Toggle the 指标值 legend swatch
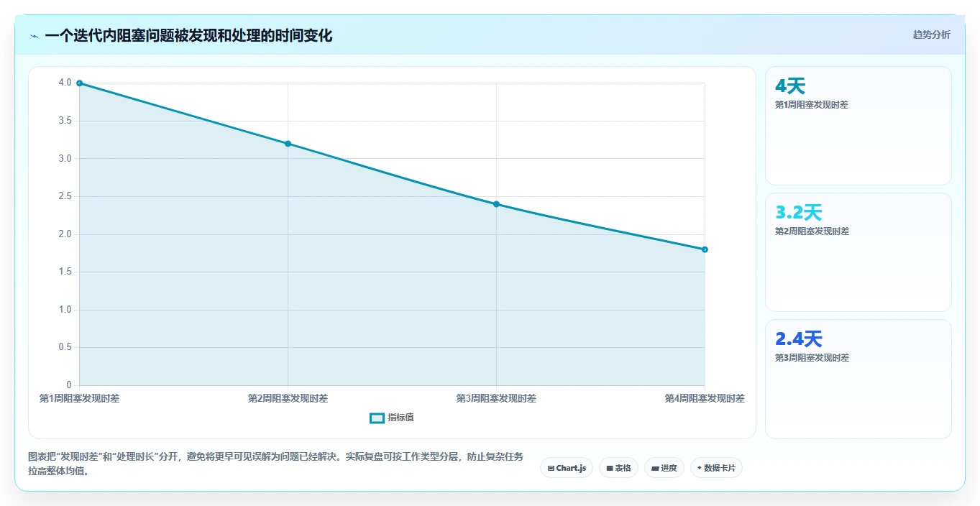The height and width of the screenshot is (506, 980). [x=377, y=418]
